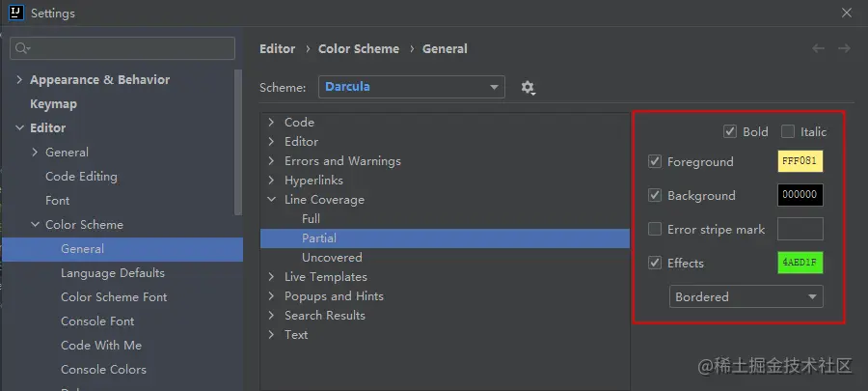The image size is (868, 391).
Task: Open Console Colors settings
Action: [103, 370]
